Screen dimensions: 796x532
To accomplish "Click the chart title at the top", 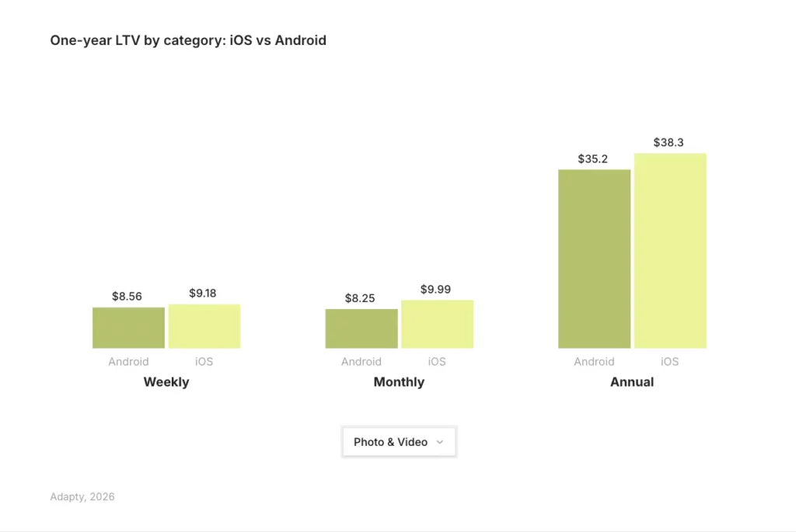I will pyautogui.click(x=188, y=40).
